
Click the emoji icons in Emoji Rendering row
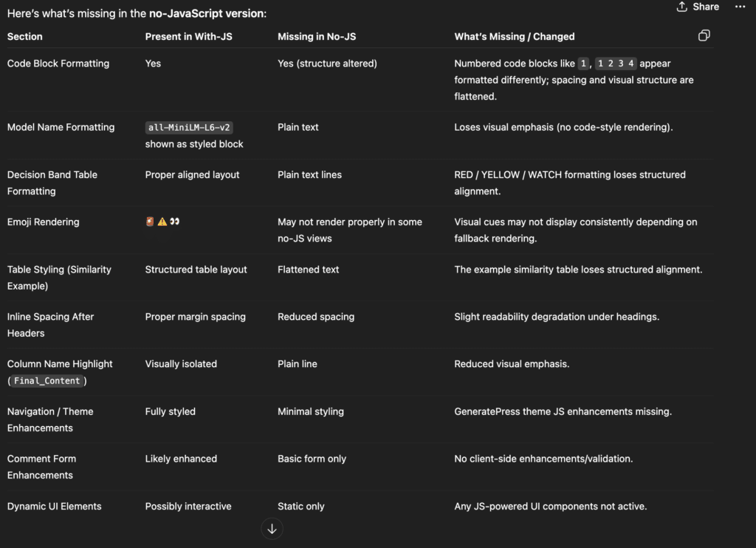click(x=162, y=222)
